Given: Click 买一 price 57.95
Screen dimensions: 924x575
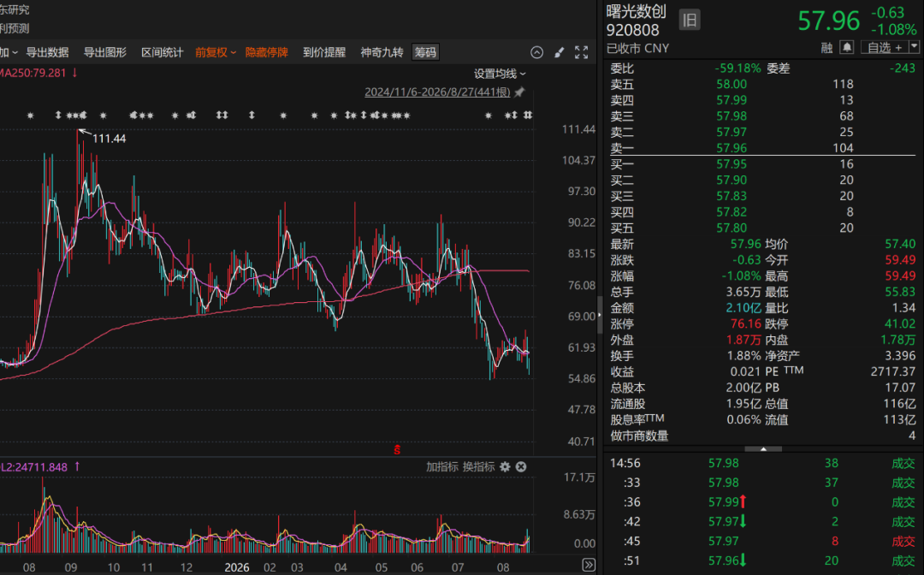Looking at the screenshot, I should pyautogui.click(x=731, y=163).
